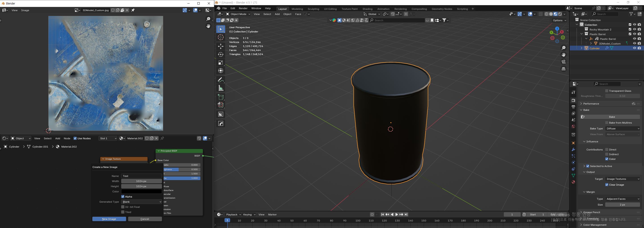Choose the Annotate pencil tool

click(x=220, y=80)
